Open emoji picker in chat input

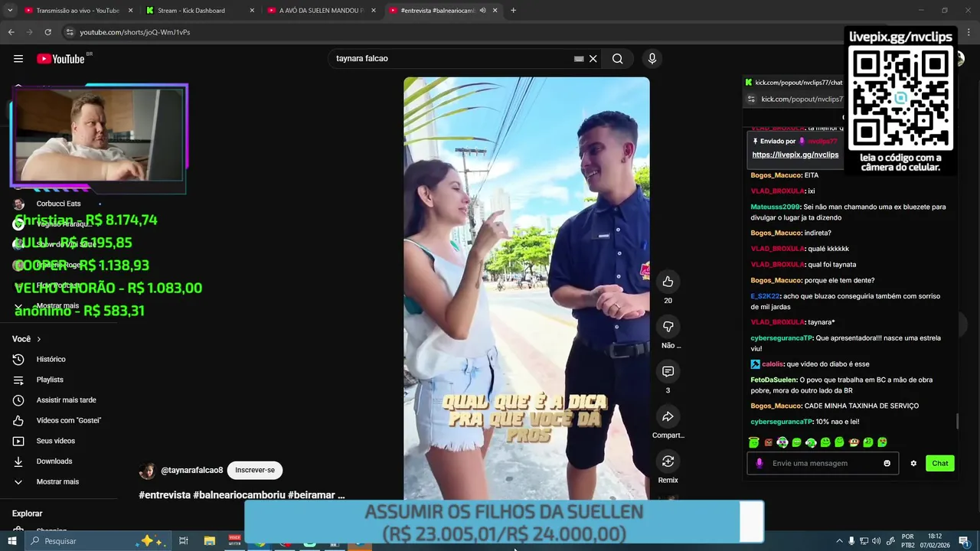coord(887,463)
